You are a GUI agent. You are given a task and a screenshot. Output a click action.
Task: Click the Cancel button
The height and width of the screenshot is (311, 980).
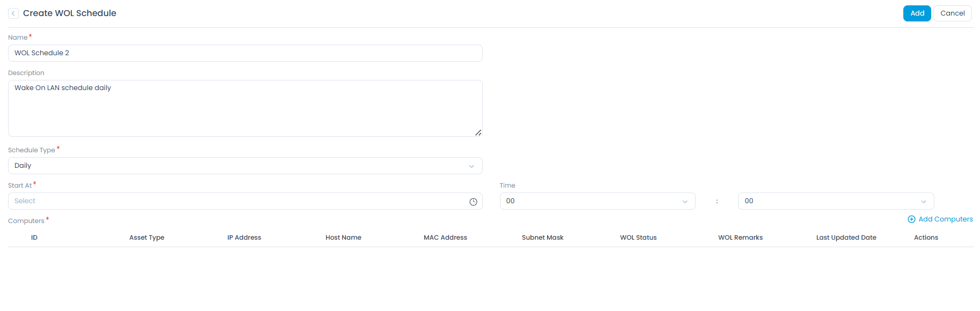pos(952,13)
